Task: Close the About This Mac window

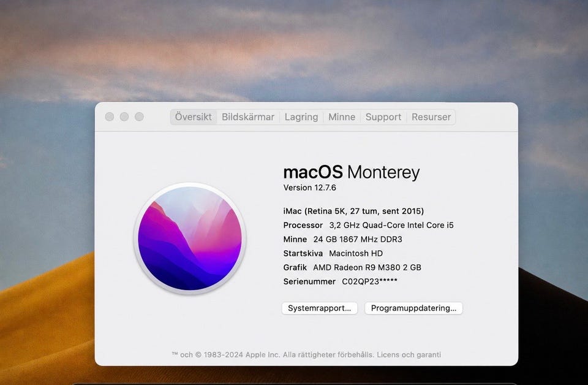Action: click(110, 116)
